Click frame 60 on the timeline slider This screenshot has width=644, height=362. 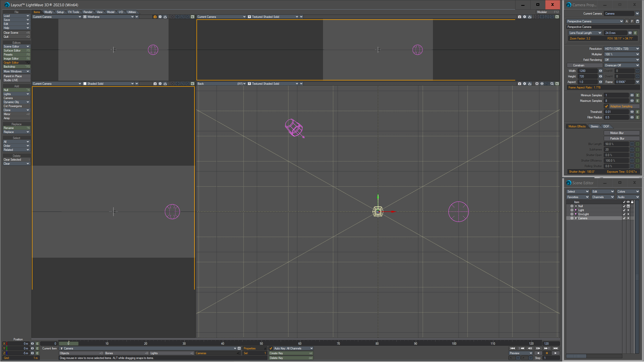pyautogui.click(x=300, y=343)
